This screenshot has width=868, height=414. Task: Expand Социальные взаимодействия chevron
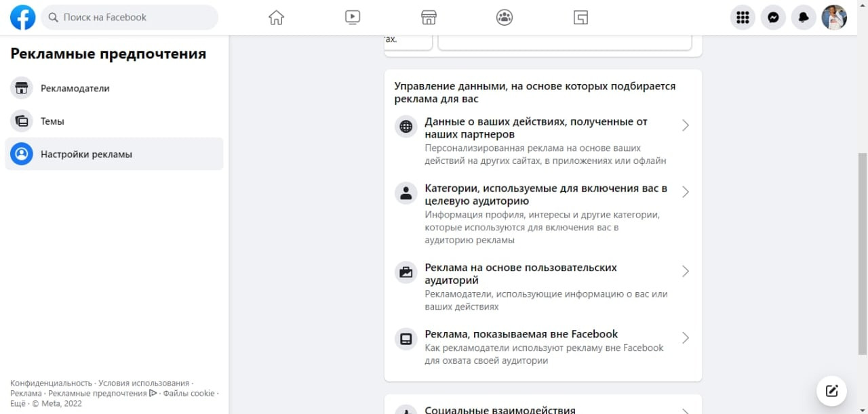pyautogui.click(x=686, y=411)
